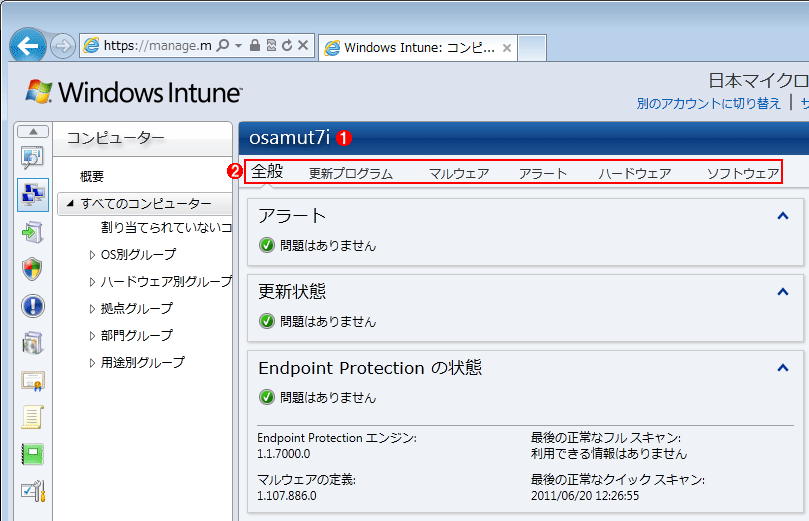Select すべてのコンピューター tree item
This screenshot has width=809, height=521.
pos(146,204)
